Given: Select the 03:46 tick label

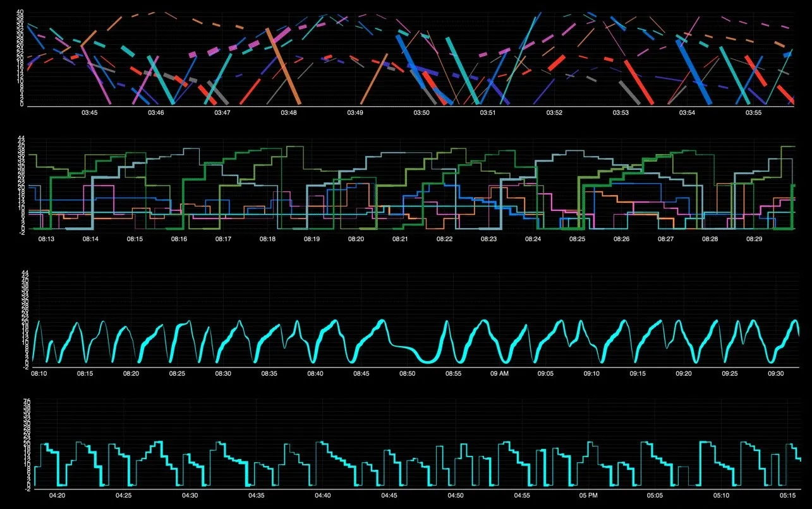Looking at the screenshot, I should (x=156, y=113).
